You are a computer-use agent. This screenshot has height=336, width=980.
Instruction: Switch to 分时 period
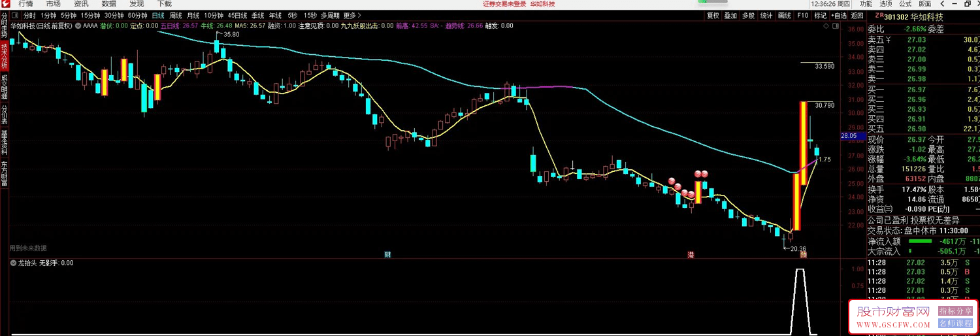tap(30, 15)
